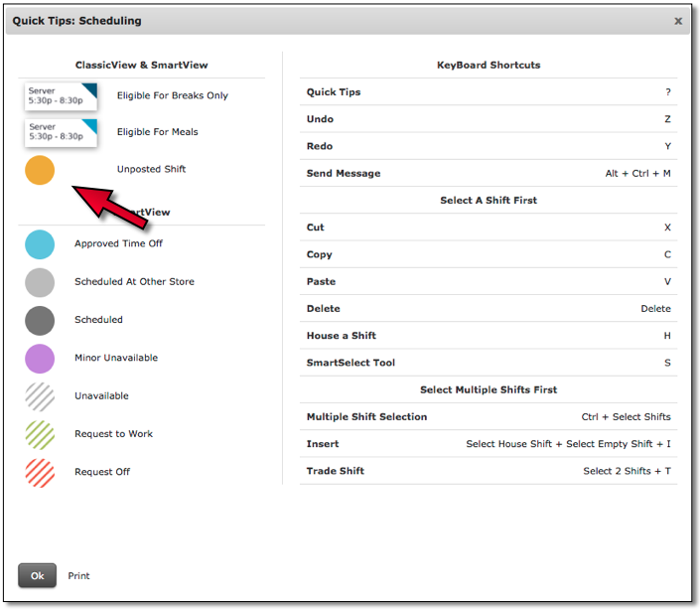The image size is (700, 610).
Task: Click the Request Off label
Action: [x=102, y=472]
